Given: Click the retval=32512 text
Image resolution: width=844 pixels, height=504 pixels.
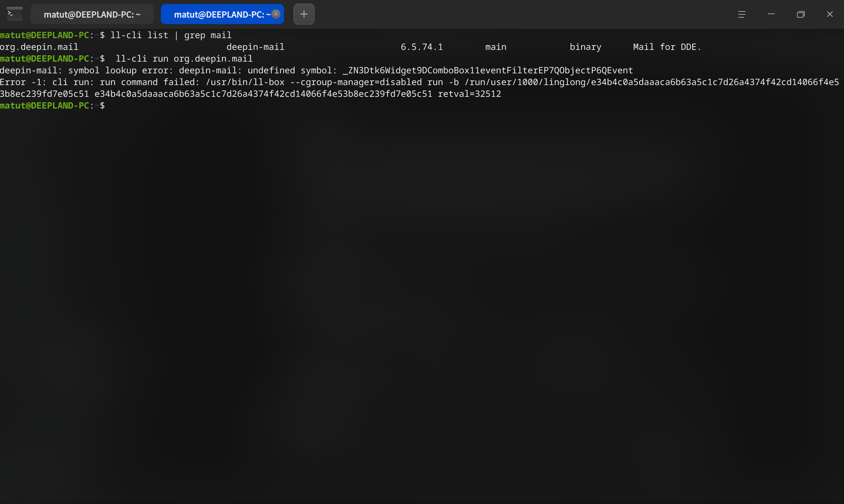Looking at the screenshot, I should (469, 94).
